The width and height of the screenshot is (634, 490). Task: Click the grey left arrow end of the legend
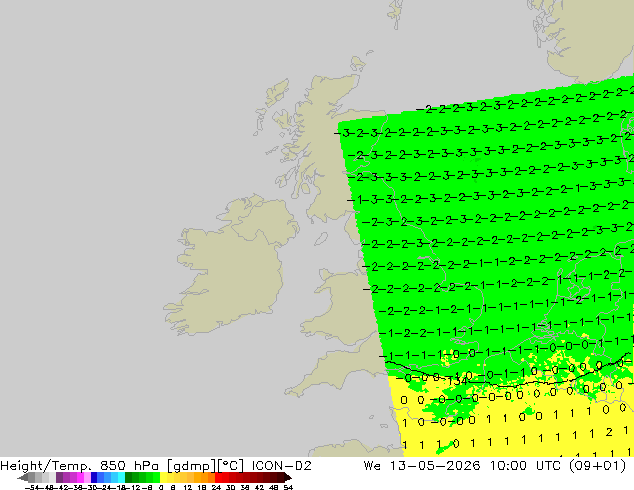tap(22, 477)
